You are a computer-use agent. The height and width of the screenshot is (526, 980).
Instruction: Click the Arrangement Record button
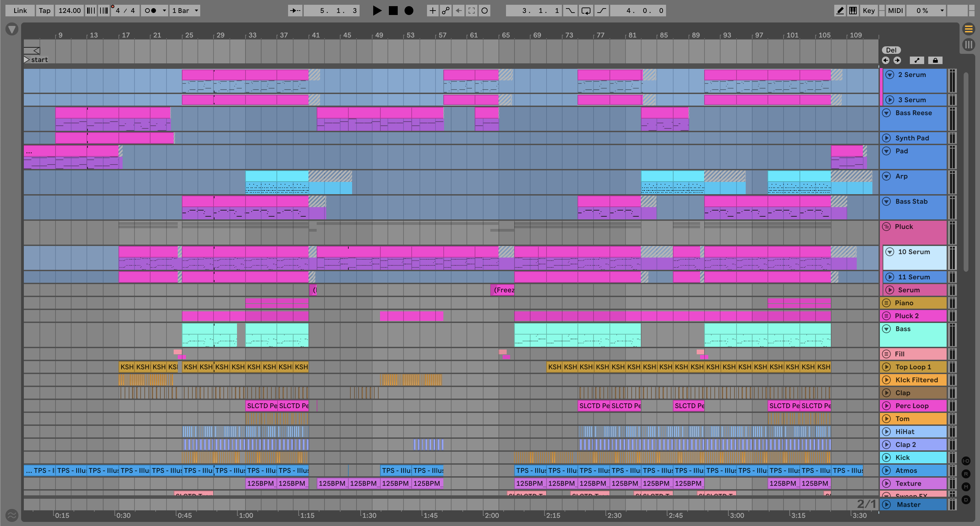pos(409,11)
